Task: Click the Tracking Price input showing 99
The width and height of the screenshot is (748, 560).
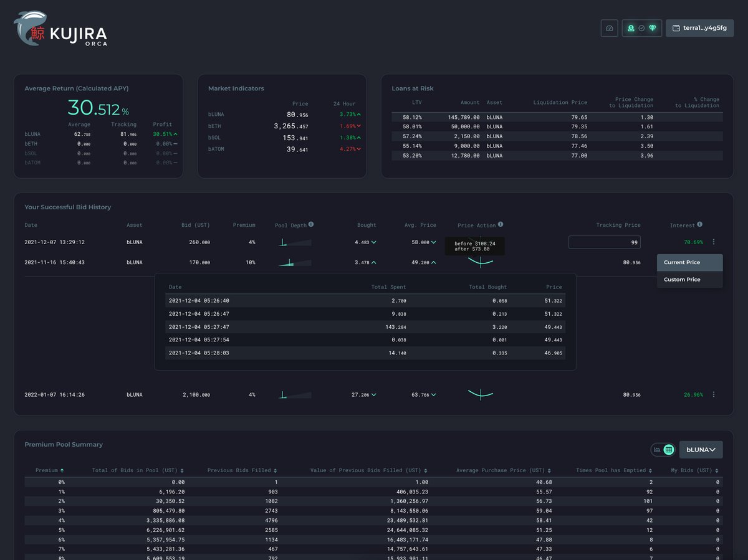Action: (605, 242)
